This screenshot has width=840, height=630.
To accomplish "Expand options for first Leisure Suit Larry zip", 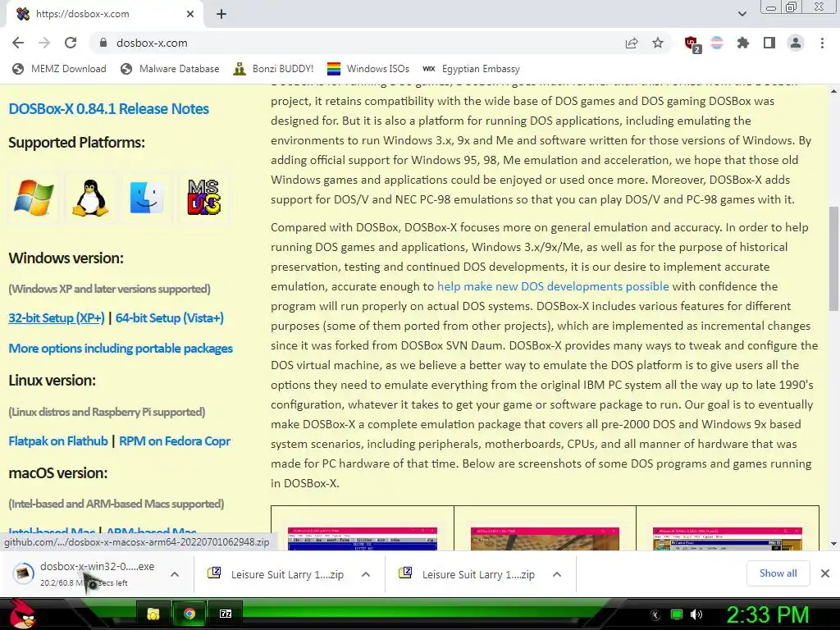I will point(366,574).
